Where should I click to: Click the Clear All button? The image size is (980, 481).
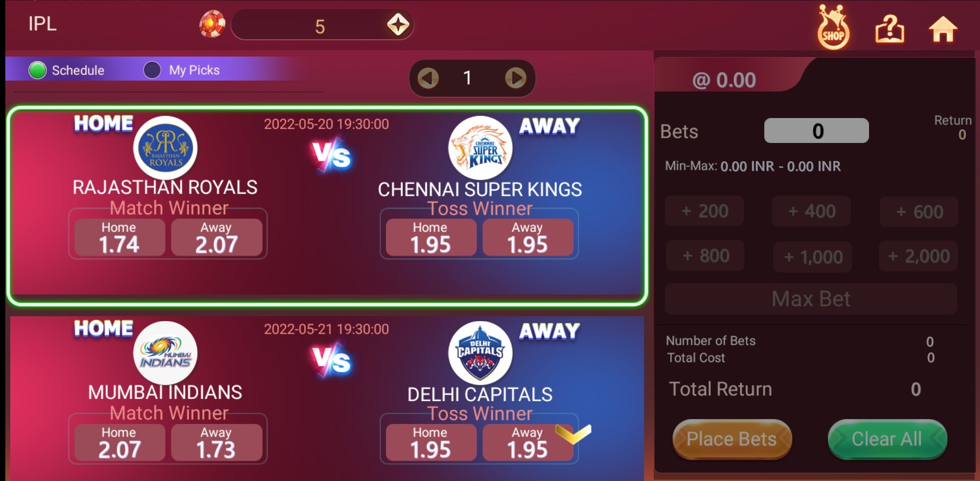887,439
